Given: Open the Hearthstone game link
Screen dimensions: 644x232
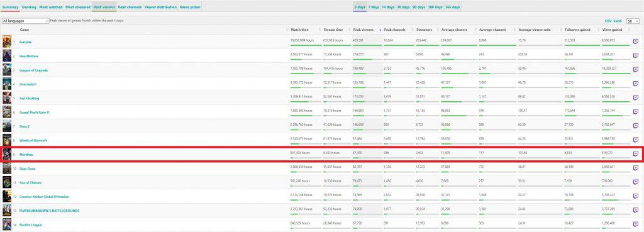Looking at the screenshot, I should pos(29,56).
